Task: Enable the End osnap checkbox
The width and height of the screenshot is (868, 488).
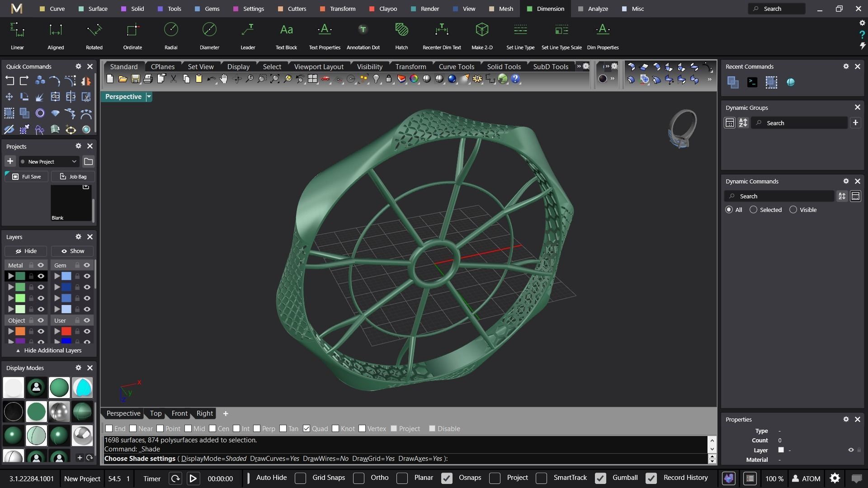Action: point(109,428)
